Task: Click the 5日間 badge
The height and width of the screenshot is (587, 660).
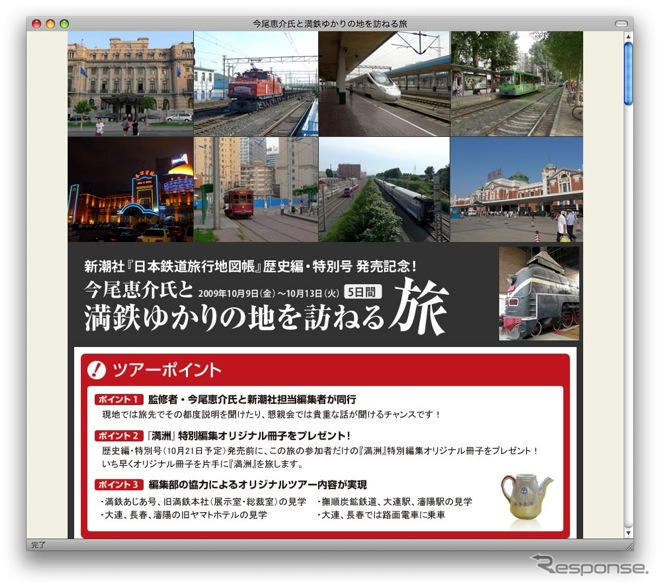Action: (363, 292)
